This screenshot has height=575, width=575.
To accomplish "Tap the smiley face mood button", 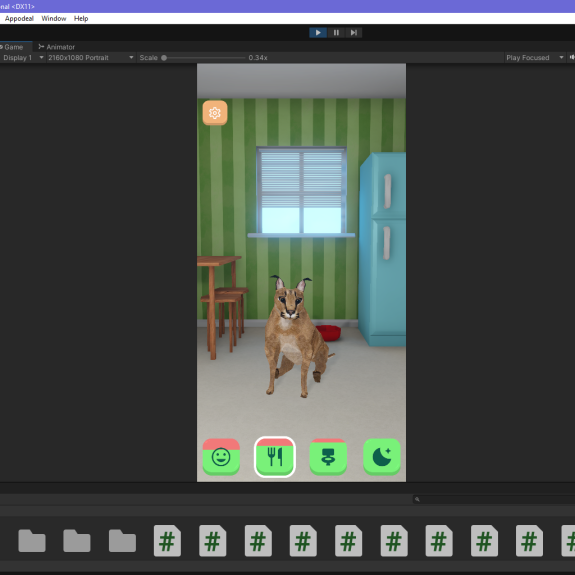I will (x=221, y=457).
